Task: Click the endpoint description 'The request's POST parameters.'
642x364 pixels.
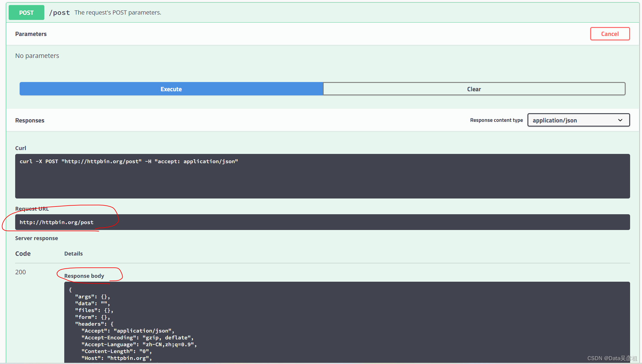Action: point(118,12)
